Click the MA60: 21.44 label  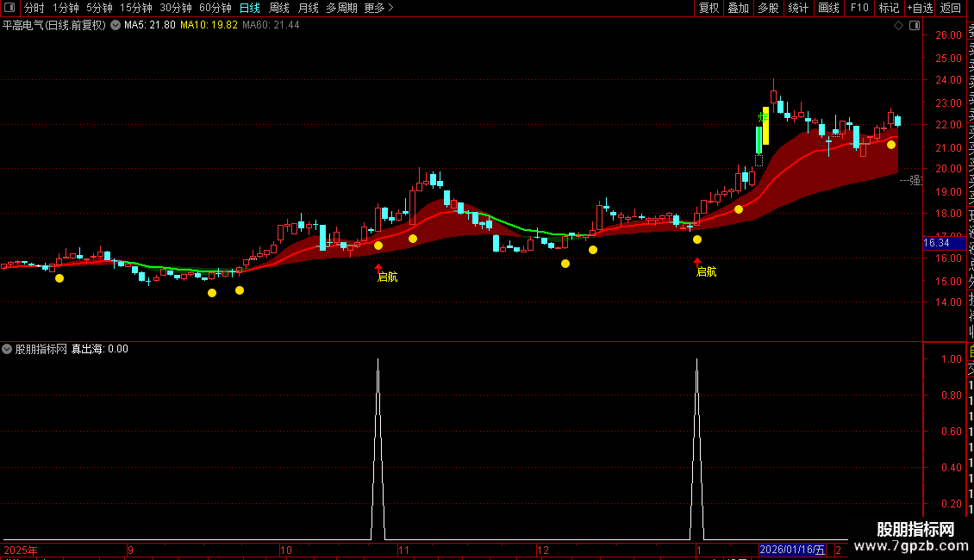(271, 26)
